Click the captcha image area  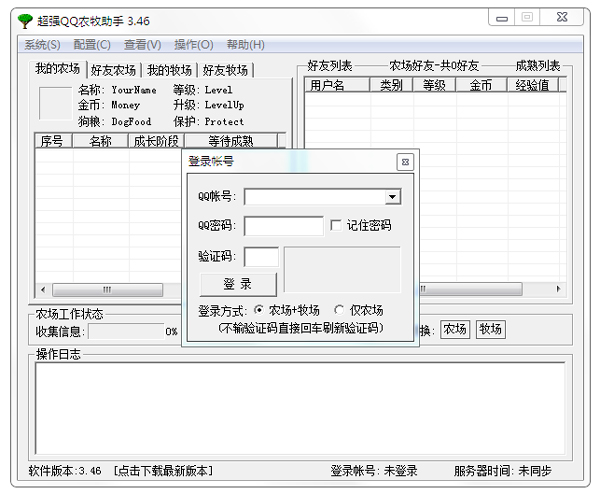pyautogui.click(x=342, y=269)
